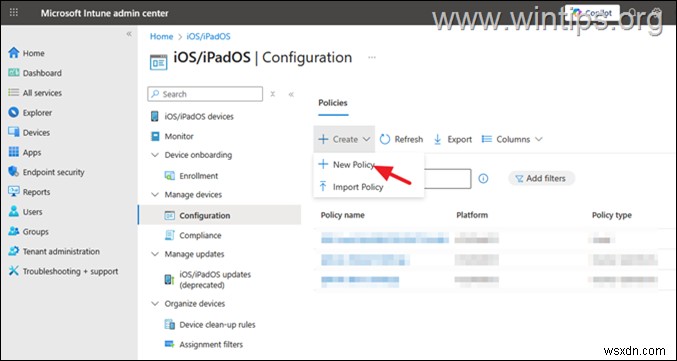Open Troubleshooting + support
The height and width of the screenshot is (361, 677).
pyautogui.click(x=70, y=271)
